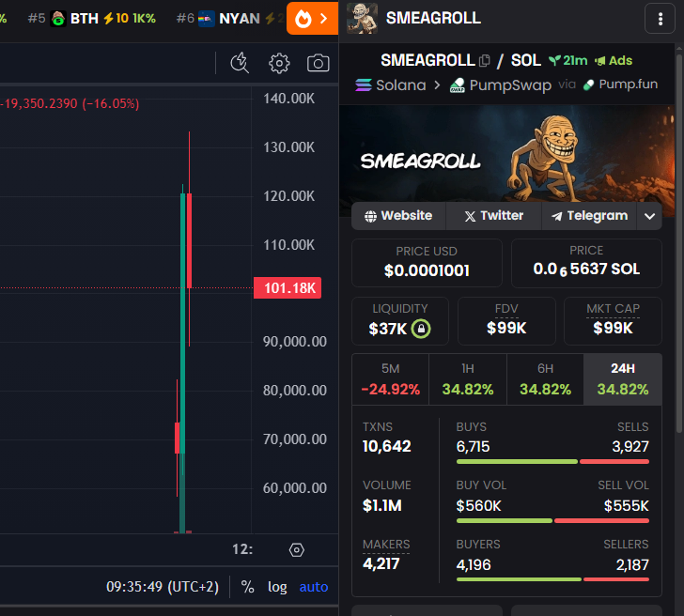Click the Ads megaphone link
Image resolution: width=684 pixels, height=616 pixels.
(x=614, y=61)
